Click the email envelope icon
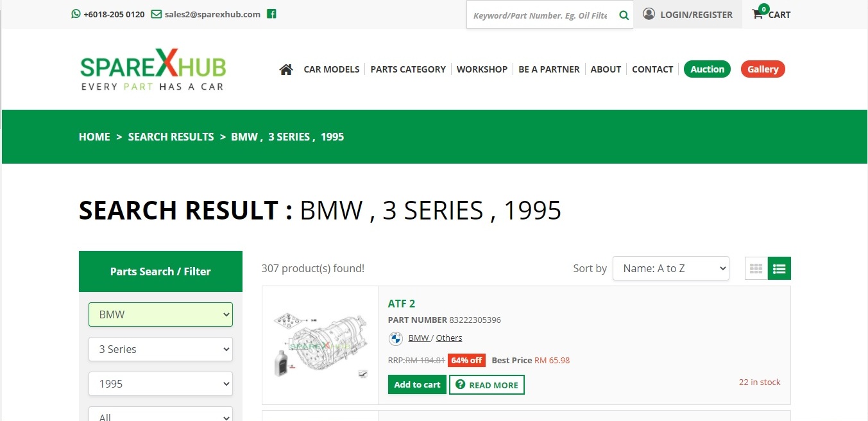The height and width of the screenshot is (421, 868). click(156, 14)
